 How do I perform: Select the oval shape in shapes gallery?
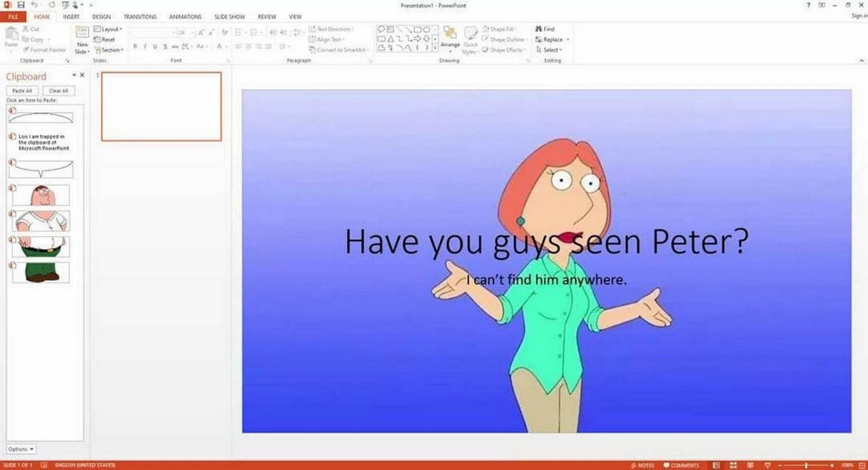point(426,30)
